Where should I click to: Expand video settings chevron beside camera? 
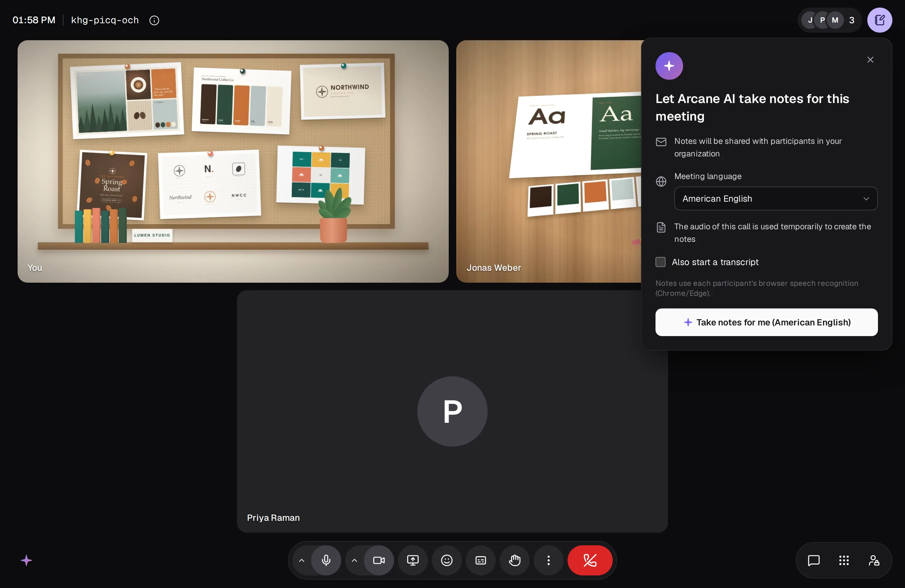354,560
